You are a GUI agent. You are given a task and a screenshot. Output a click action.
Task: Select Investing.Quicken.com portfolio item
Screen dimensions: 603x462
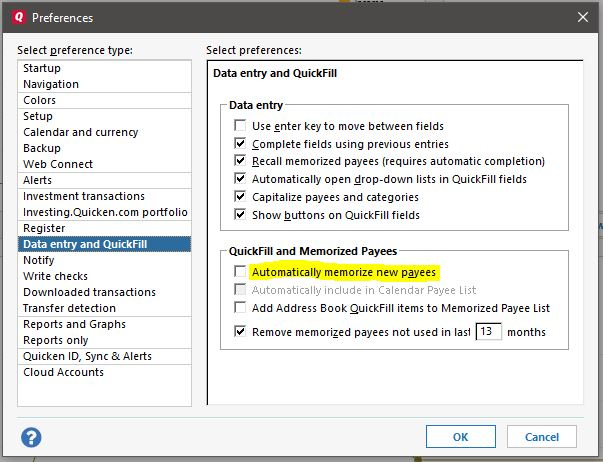[x=104, y=212]
